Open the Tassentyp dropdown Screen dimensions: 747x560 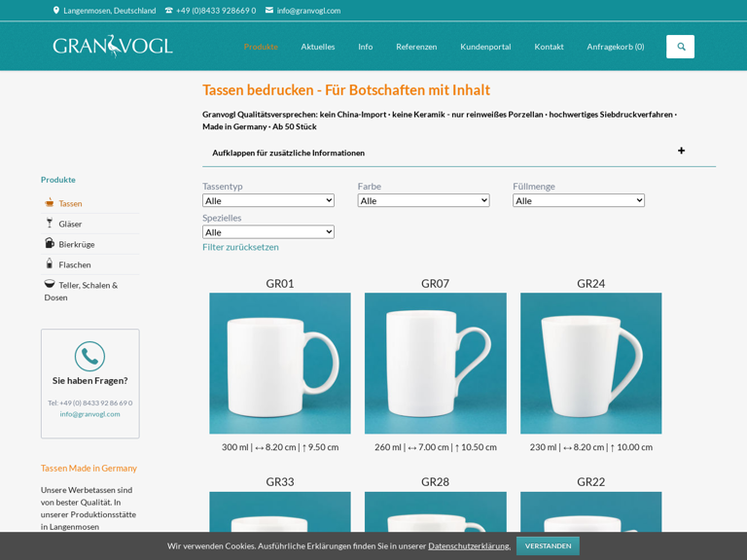267,200
